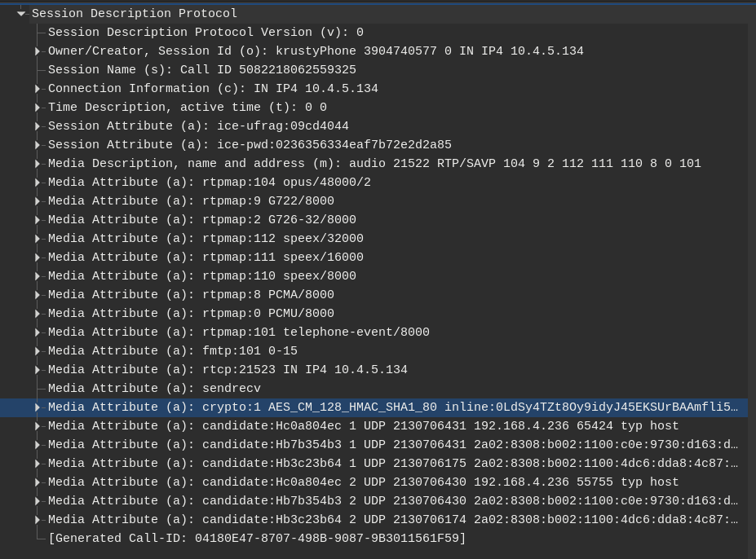This screenshot has height=559, width=756.
Task: Expand the rtpmap:101 telephone-event attribute
Action: [38, 332]
